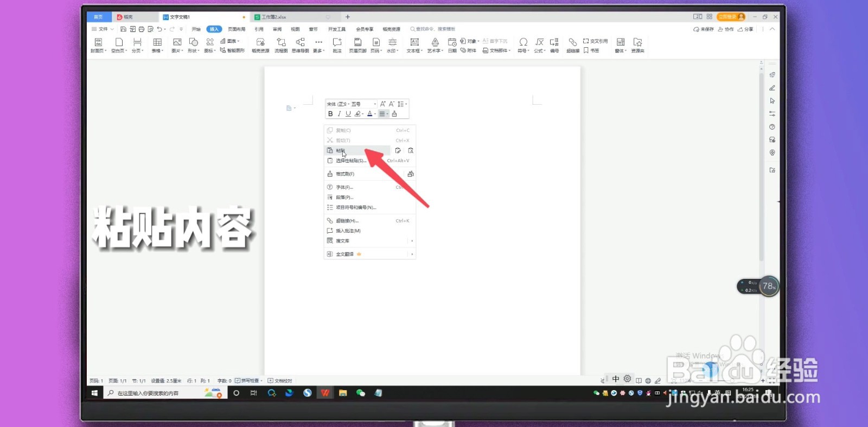The height and width of the screenshot is (427, 868).
Task: Toggle Italic in mini toolbar
Action: click(x=339, y=114)
